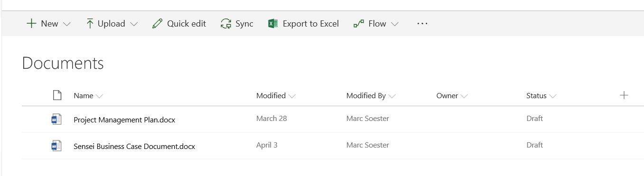Open Project Management Plan.docx
644x176 pixels.
pos(124,120)
